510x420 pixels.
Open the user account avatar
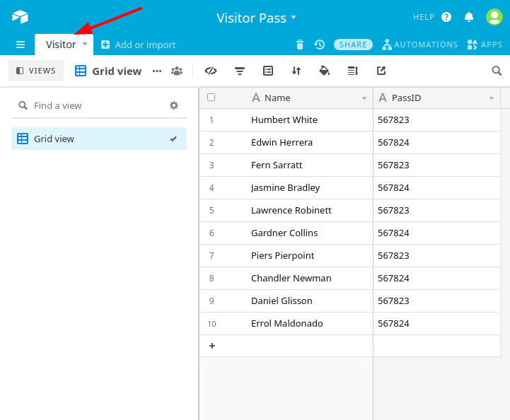(494, 17)
